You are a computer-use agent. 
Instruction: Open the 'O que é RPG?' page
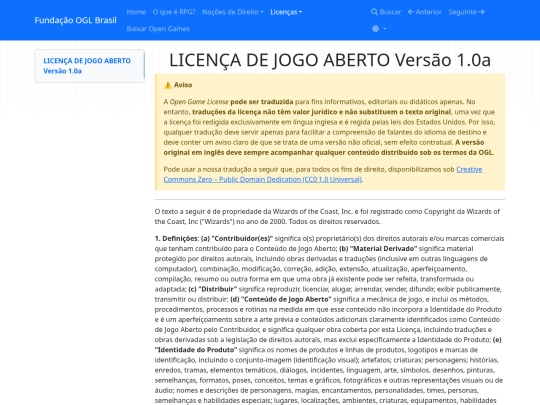[174, 12]
